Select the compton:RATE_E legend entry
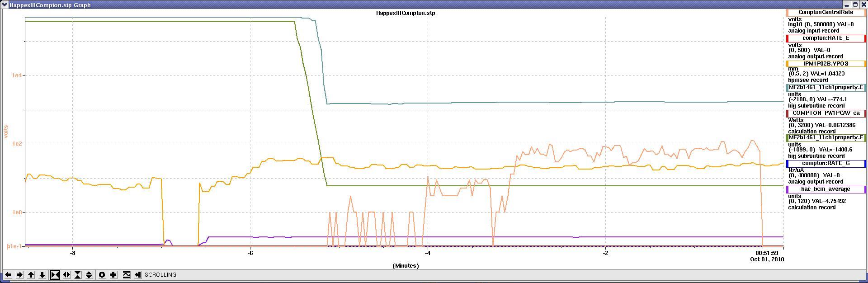Viewport: 868px width, 283px height. pos(826,38)
